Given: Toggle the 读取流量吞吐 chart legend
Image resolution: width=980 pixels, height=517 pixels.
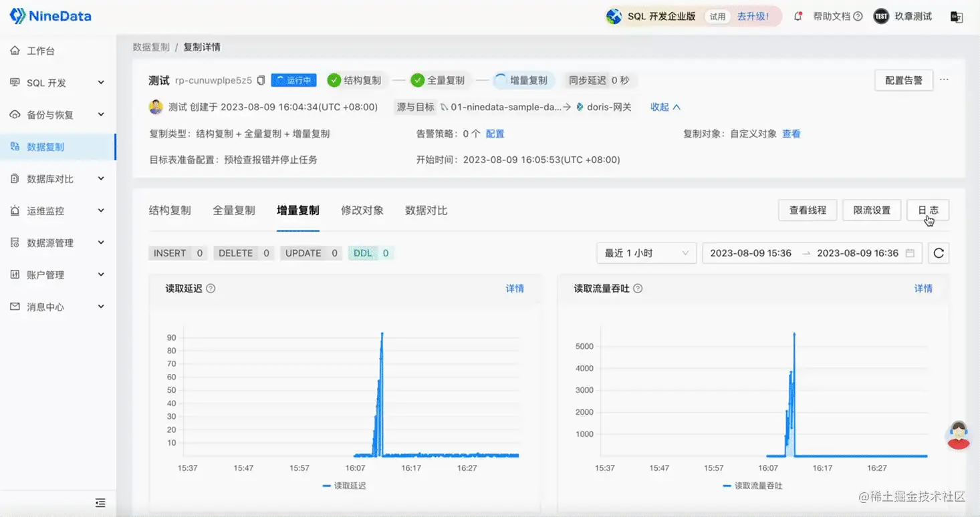Looking at the screenshot, I should (753, 486).
